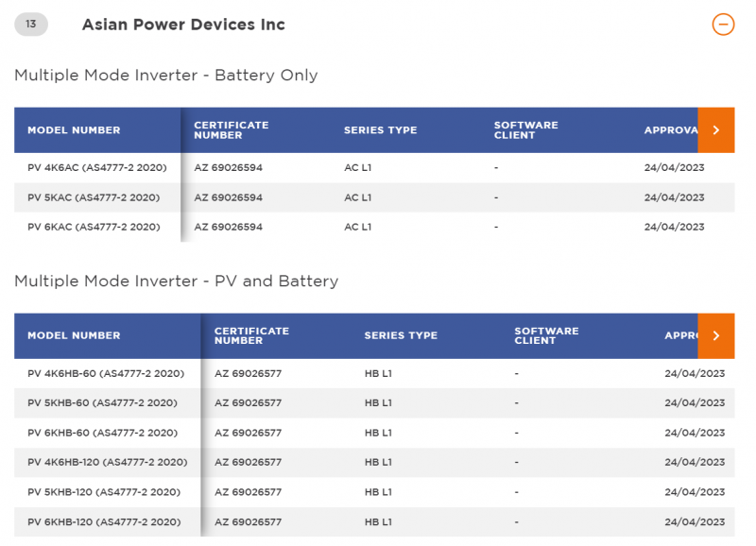Image resolution: width=756 pixels, height=546 pixels.
Task: Select the PV 5KAC model row
Action: tap(94, 197)
